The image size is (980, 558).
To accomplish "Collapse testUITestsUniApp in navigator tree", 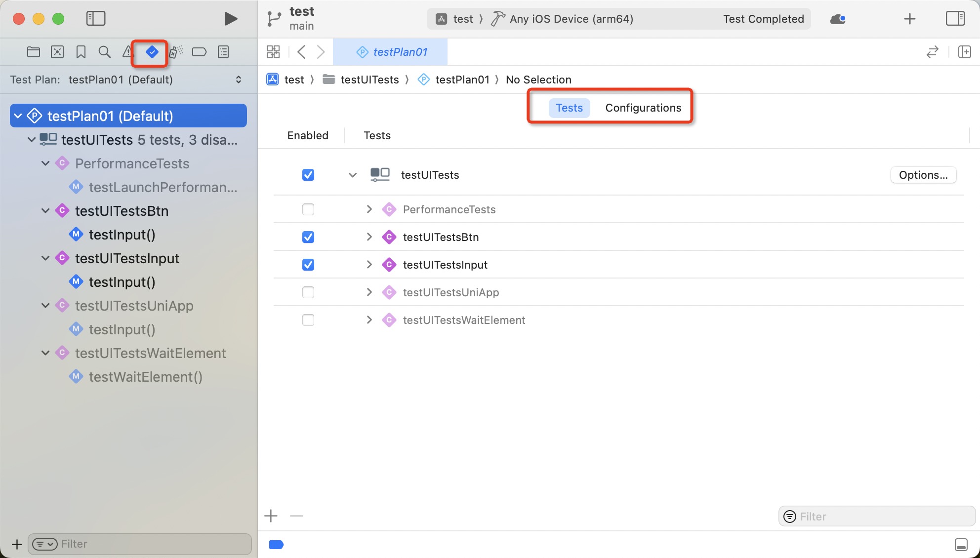I will pos(45,306).
